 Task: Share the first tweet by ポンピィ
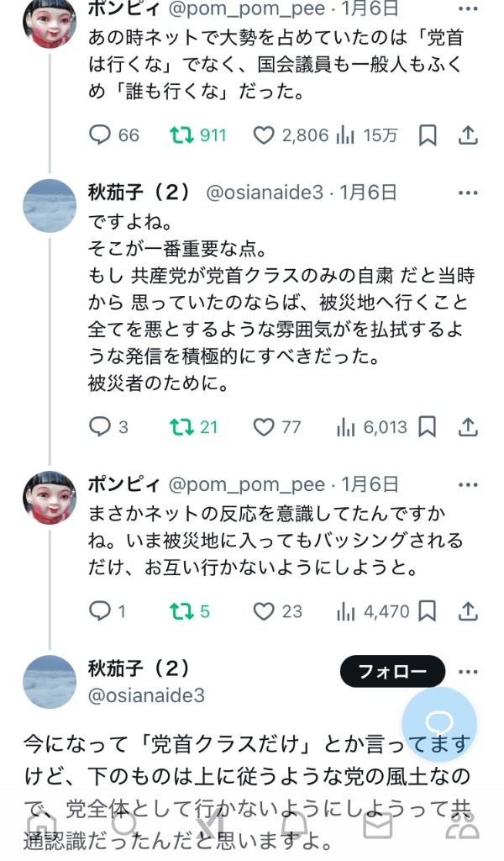click(x=468, y=135)
